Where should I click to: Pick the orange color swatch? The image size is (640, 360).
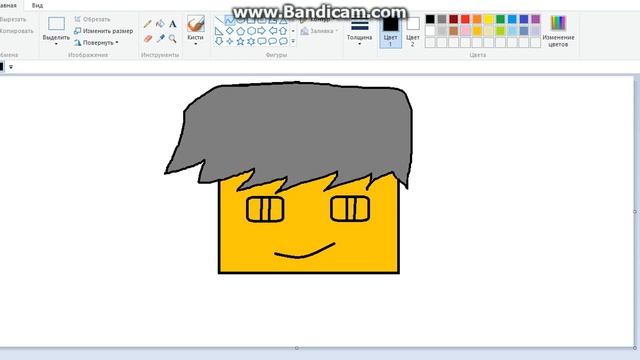coord(477,19)
